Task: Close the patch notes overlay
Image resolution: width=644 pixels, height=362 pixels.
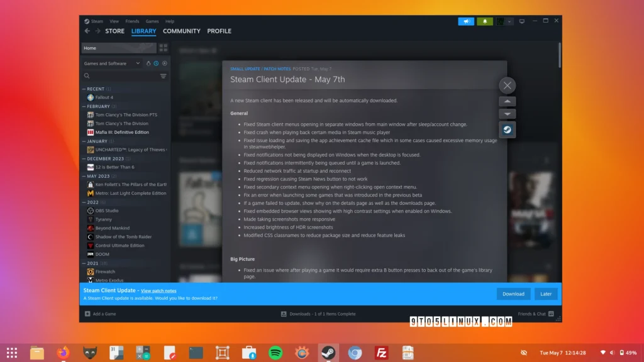Action: (x=508, y=85)
